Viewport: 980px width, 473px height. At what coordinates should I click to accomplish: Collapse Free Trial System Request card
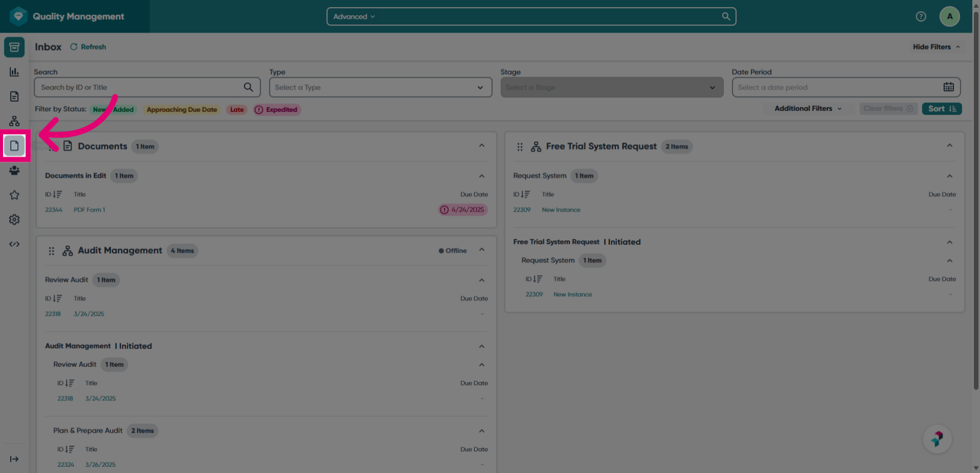[x=950, y=146]
